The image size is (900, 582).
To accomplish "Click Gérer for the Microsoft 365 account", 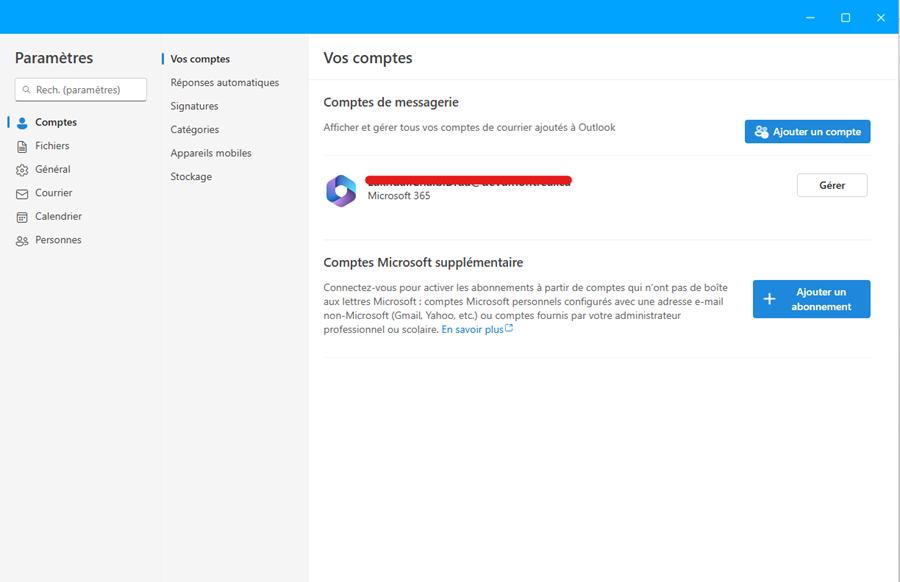I will 832,185.
